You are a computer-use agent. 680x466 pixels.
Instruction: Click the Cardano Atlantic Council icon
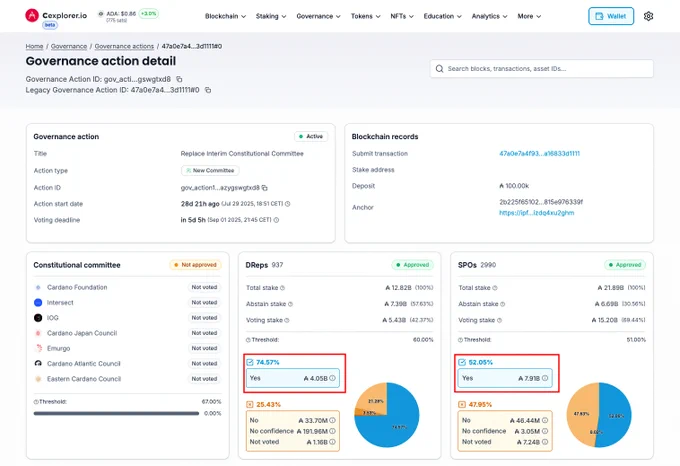pos(38,363)
